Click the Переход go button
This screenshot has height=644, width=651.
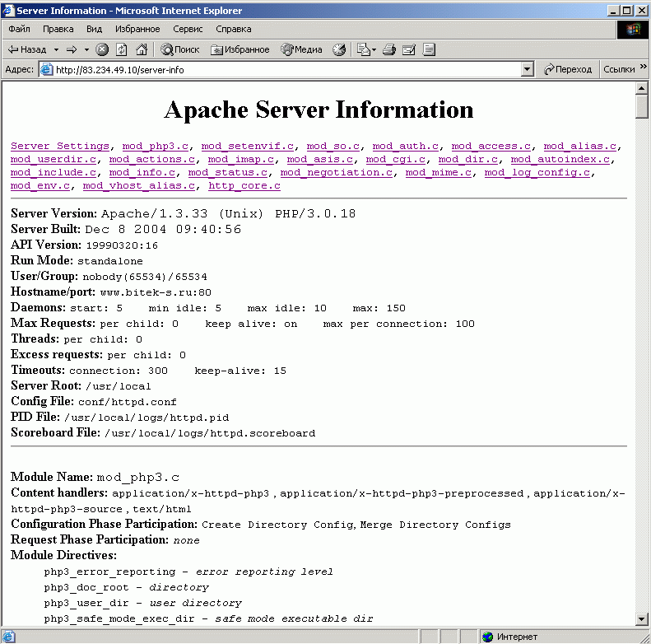coord(568,69)
